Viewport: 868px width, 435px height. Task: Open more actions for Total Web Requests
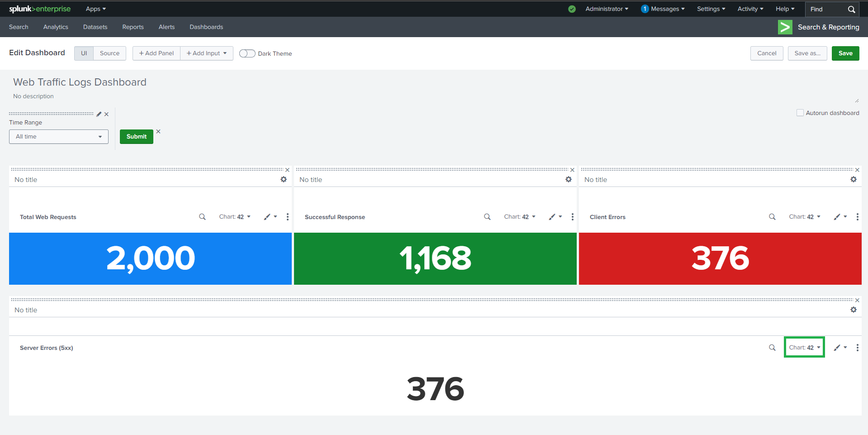(x=288, y=217)
